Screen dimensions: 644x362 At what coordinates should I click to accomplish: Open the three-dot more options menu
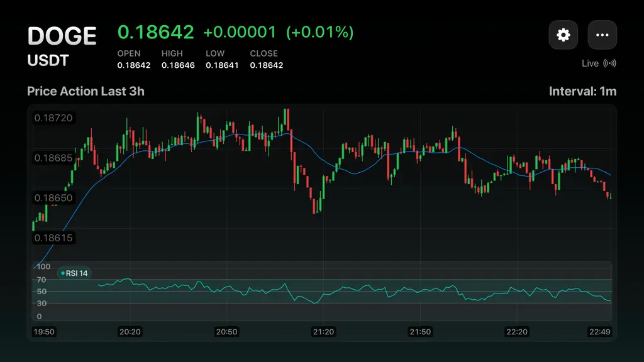click(x=602, y=35)
